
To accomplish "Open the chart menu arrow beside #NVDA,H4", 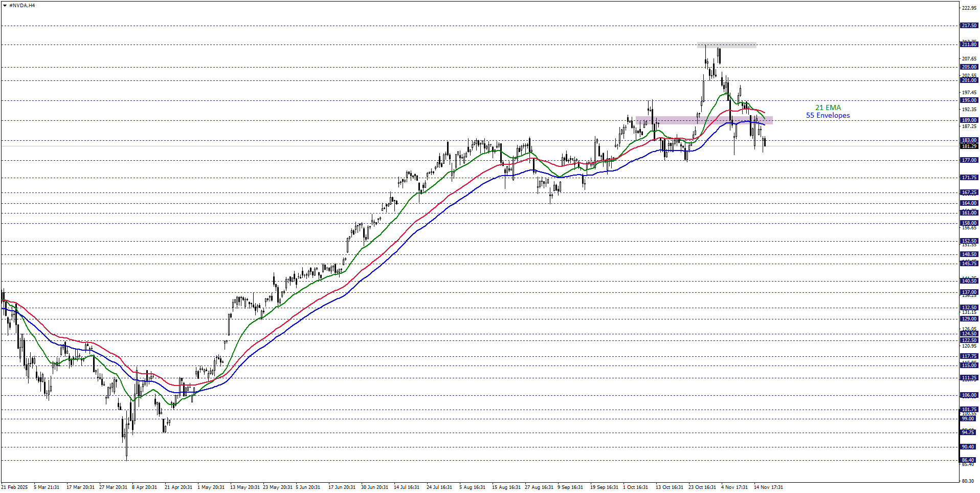I will coord(5,6).
